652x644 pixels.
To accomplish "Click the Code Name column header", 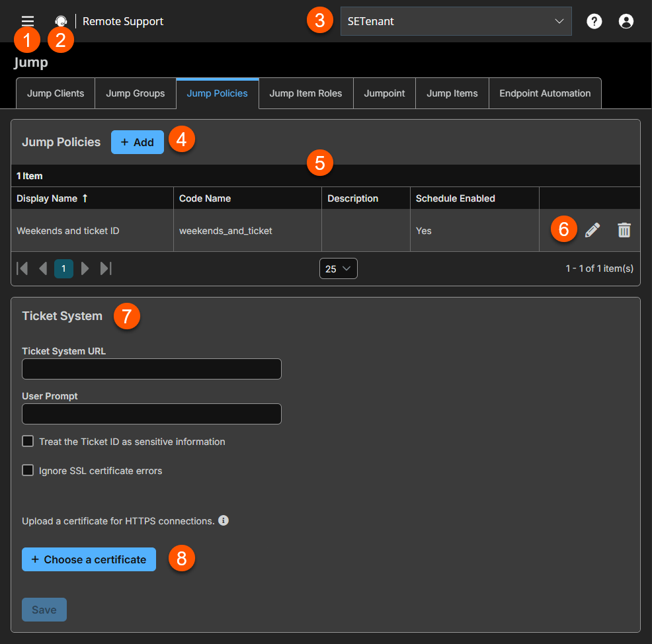I will 247,198.
